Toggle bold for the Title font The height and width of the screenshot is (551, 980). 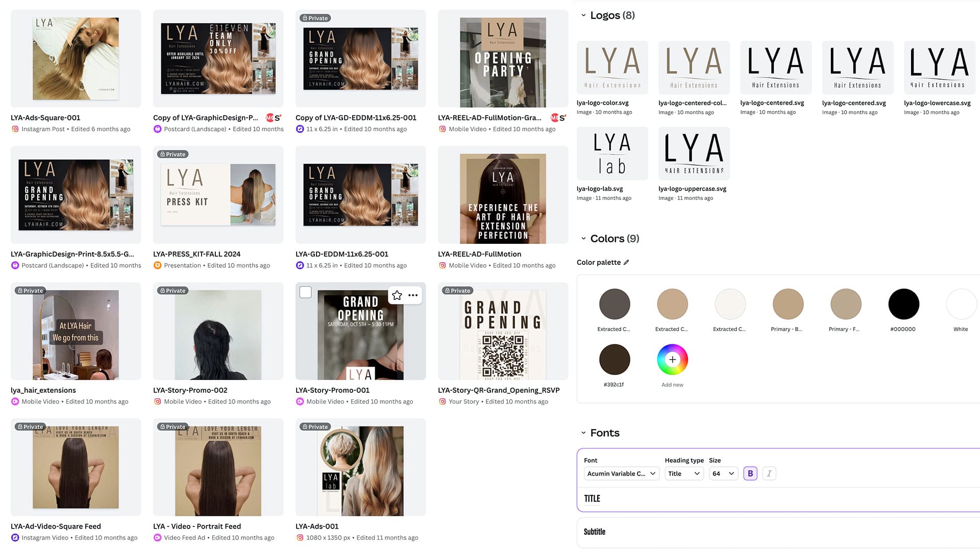tap(750, 473)
